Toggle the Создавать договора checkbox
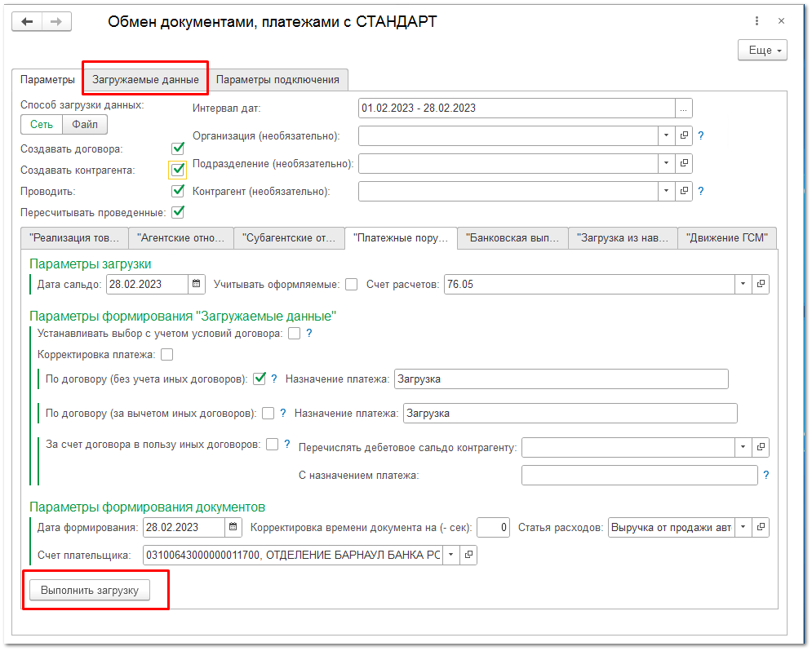Image resolution: width=812 pixels, height=651 pixels. click(178, 149)
